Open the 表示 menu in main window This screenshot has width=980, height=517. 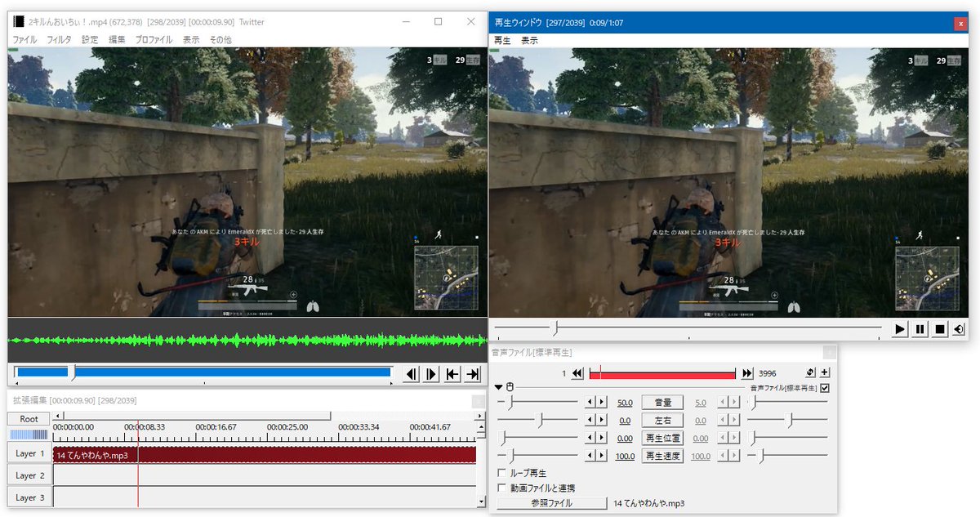190,39
